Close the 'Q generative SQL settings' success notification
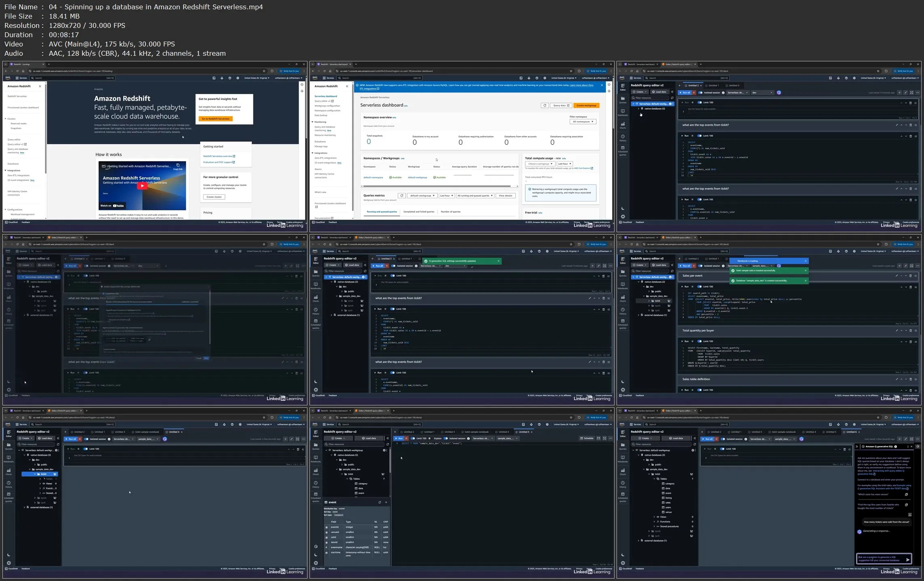924x581 pixels. (x=498, y=261)
